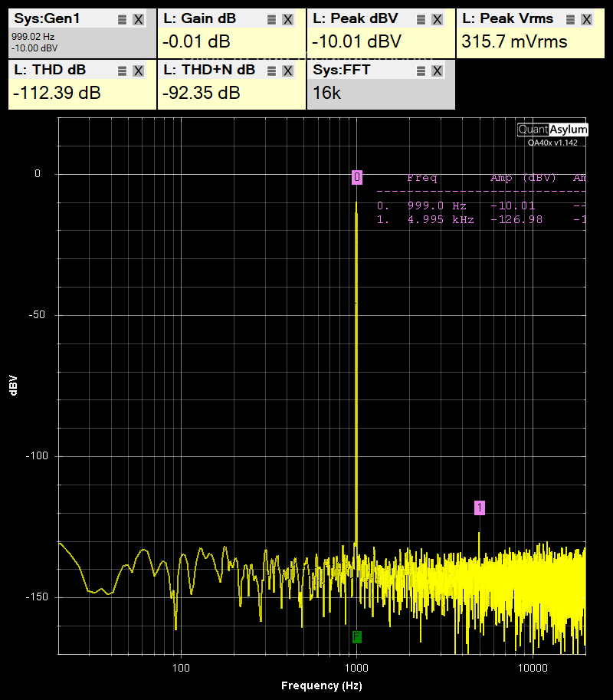Screen dimensions: 613x700
Task: Open the L: Peak dBV tile menu icon
Action: coord(421,20)
